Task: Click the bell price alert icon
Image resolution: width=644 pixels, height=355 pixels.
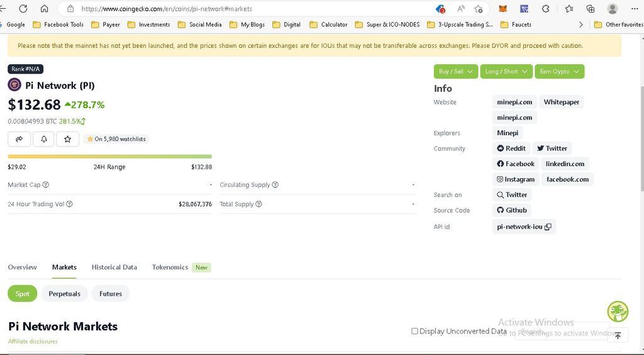Action: 43,139
